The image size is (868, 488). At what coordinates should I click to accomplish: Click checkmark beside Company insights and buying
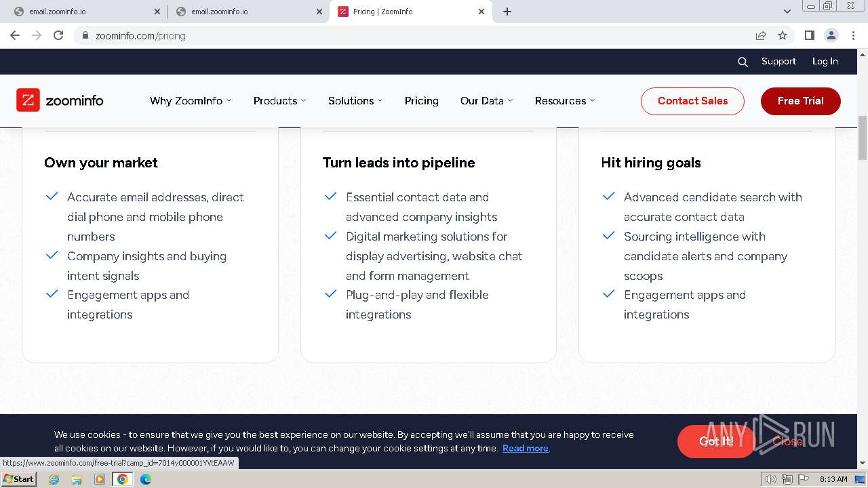point(52,256)
